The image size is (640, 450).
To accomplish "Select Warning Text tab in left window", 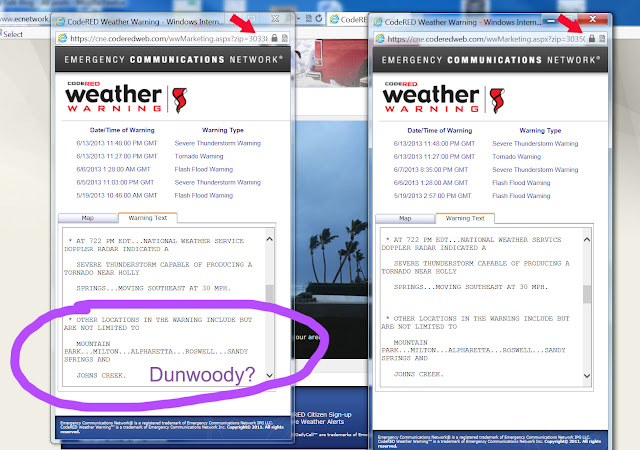I will (148, 218).
